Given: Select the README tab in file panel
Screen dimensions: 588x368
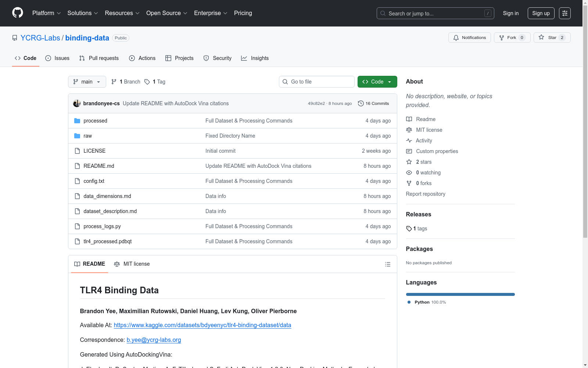Looking at the screenshot, I should tap(90, 264).
